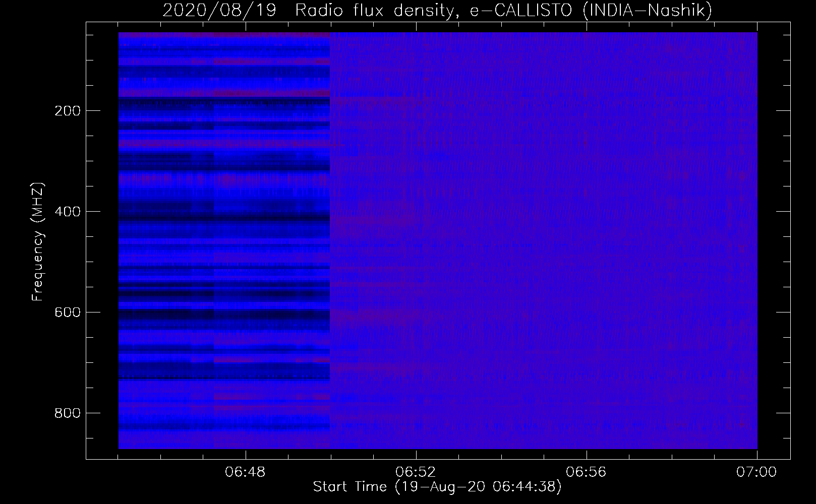Click the 06:56 time tick label
This screenshot has height=504, width=816.
[x=587, y=472]
